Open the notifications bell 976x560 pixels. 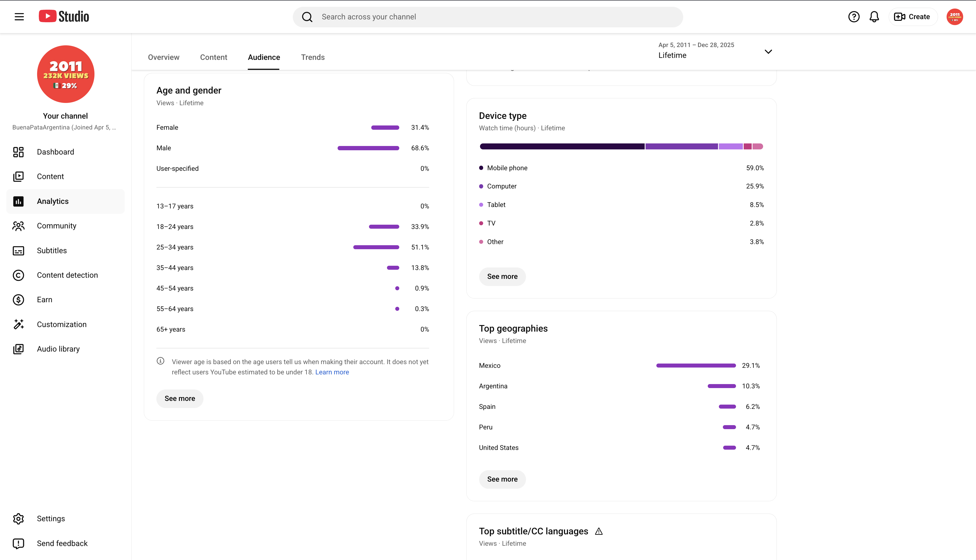[x=874, y=17]
